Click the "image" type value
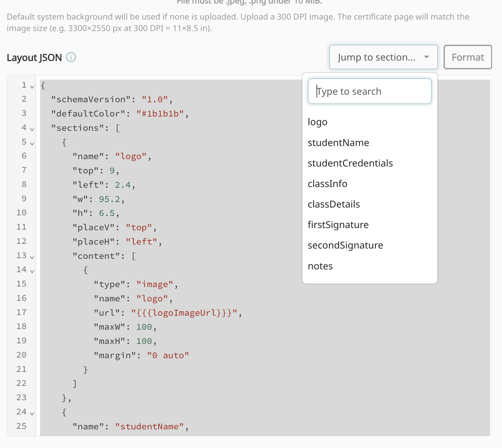This screenshot has width=502, height=448. coord(155,284)
